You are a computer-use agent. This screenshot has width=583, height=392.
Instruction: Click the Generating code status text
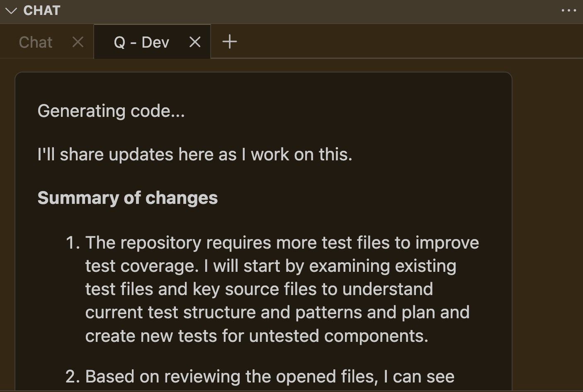tap(111, 111)
